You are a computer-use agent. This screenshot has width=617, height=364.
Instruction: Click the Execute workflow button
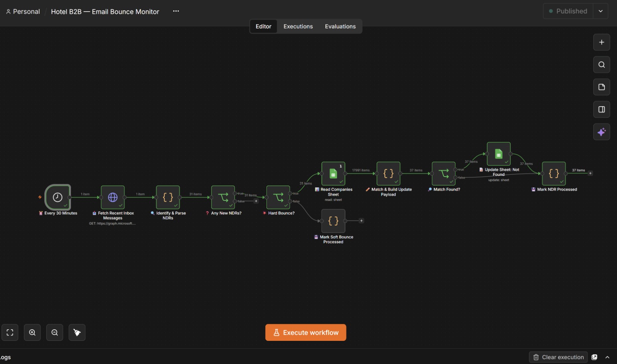(x=306, y=332)
